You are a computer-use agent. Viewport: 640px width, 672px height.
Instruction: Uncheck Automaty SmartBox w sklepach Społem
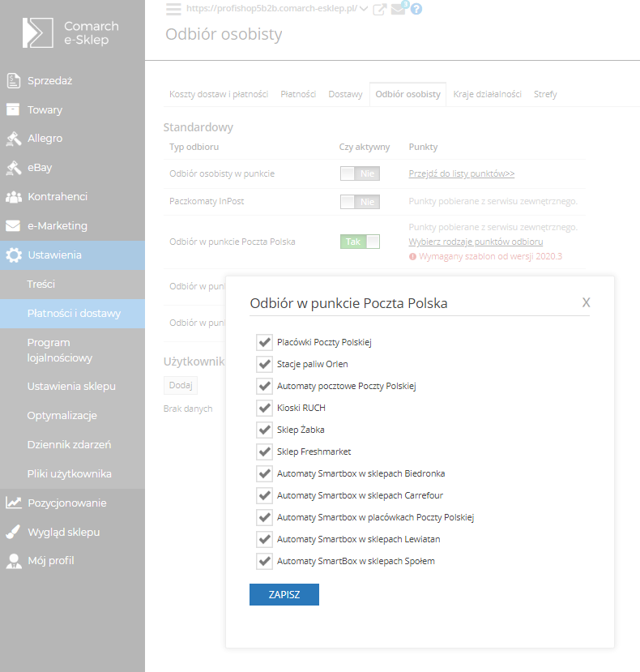264,561
